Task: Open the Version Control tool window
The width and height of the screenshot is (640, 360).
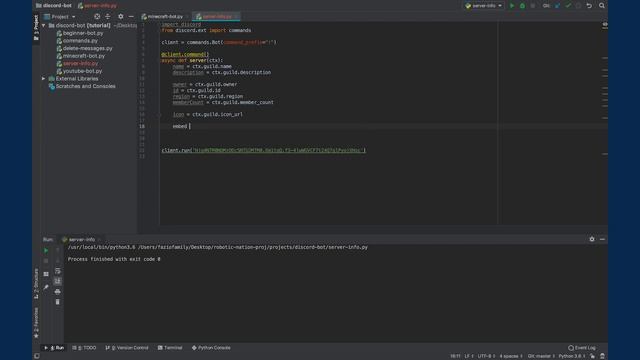Action: pyautogui.click(x=127, y=348)
